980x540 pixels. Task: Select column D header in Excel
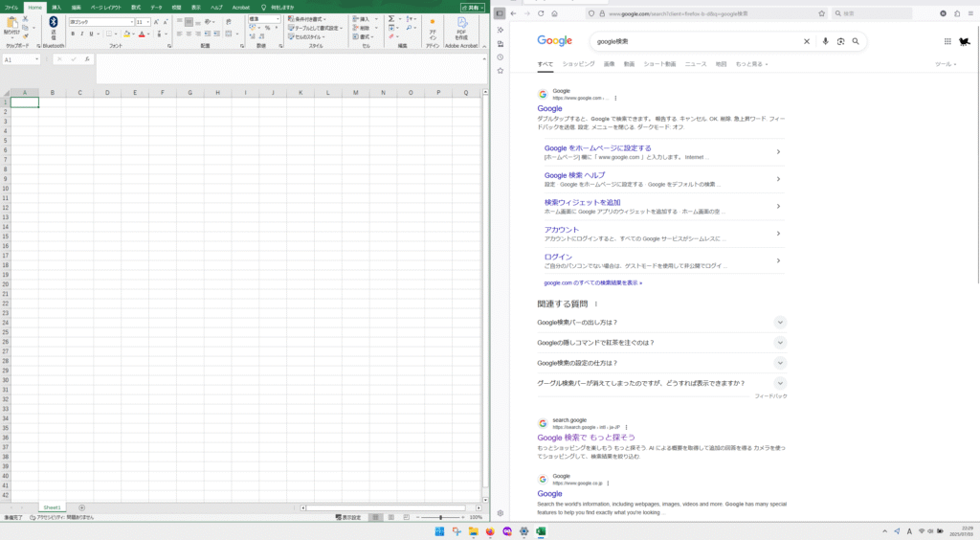107,93
